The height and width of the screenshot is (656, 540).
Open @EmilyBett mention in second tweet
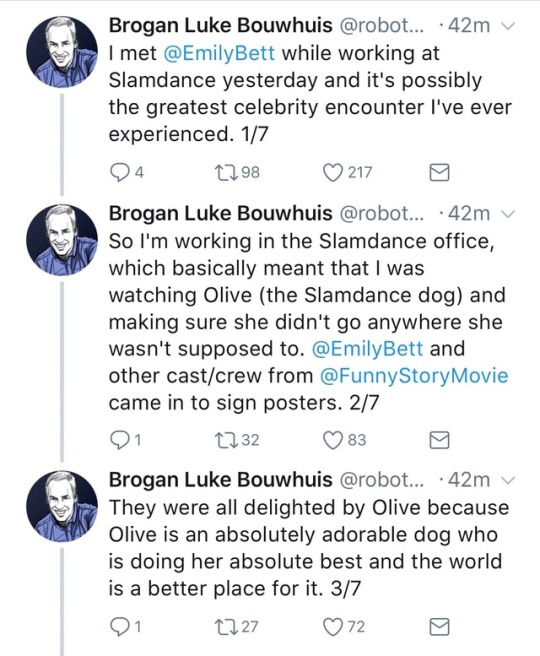(x=367, y=348)
